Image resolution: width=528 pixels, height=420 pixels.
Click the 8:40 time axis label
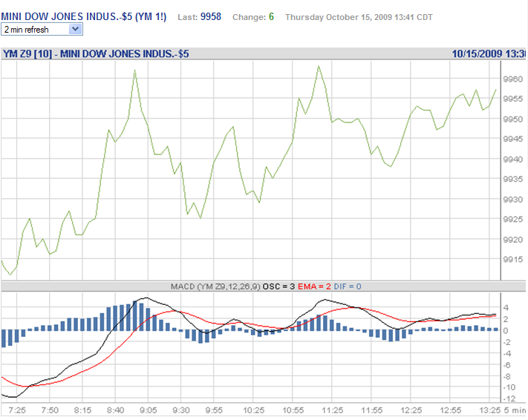click(116, 410)
